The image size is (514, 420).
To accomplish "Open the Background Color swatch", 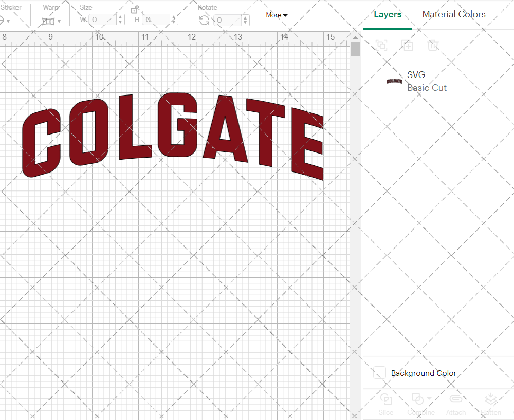I will pos(379,373).
